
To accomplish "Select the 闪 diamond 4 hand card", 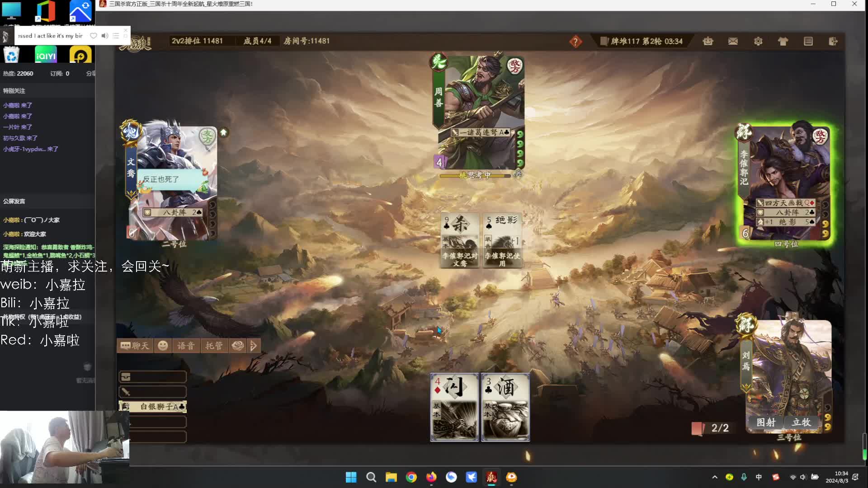I will click(x=454, y=407).
